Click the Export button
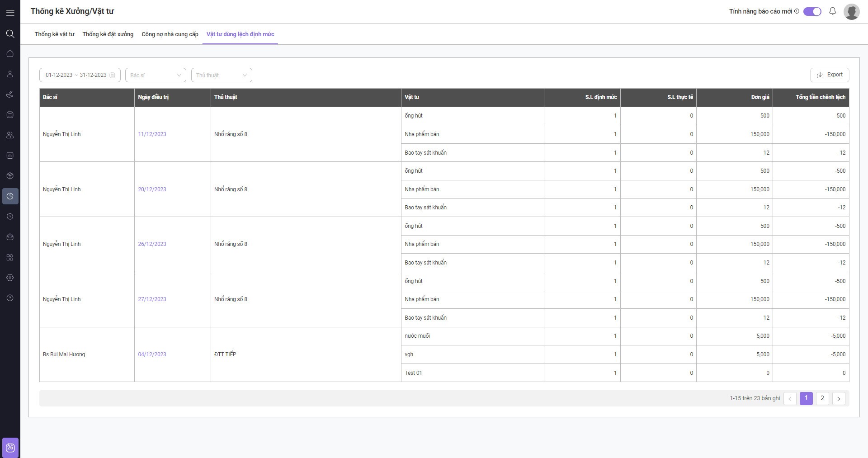 [829, 75]
